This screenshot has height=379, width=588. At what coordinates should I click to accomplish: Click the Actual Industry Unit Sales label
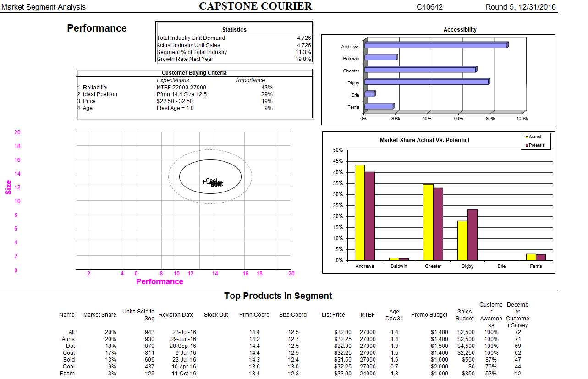[x=188, y=45]
